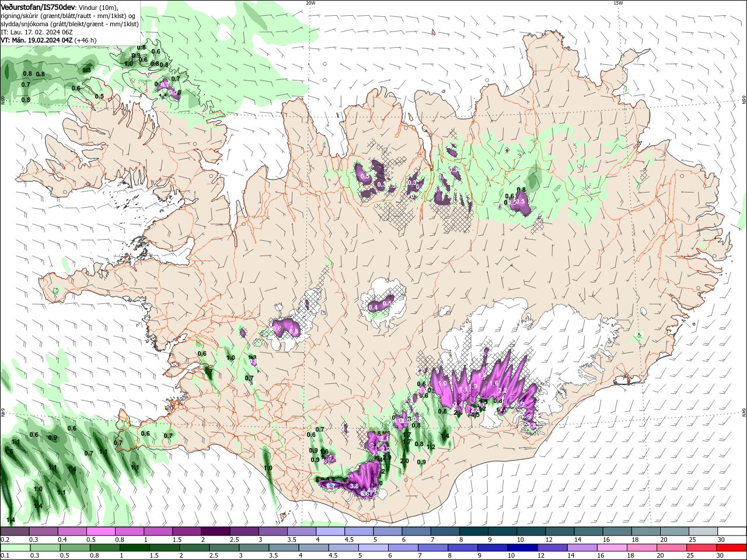Pick the grey-teal 3 swatch on lower scale

(254, 548)
